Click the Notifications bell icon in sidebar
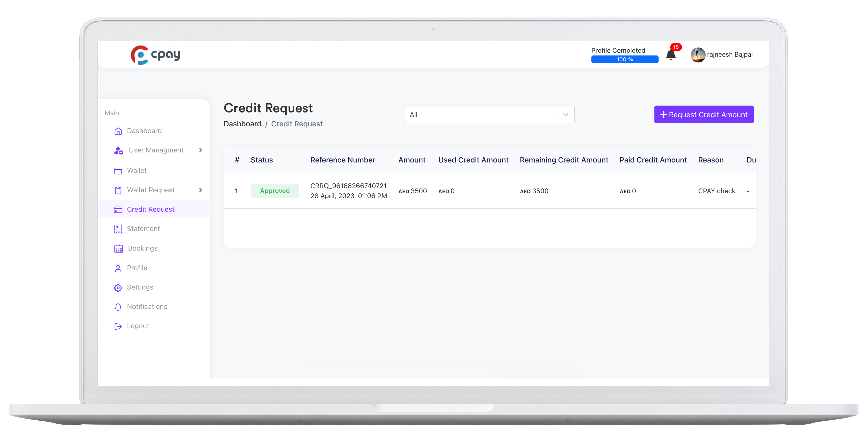This screenshot has height=433, width=868. coord(118,307)
